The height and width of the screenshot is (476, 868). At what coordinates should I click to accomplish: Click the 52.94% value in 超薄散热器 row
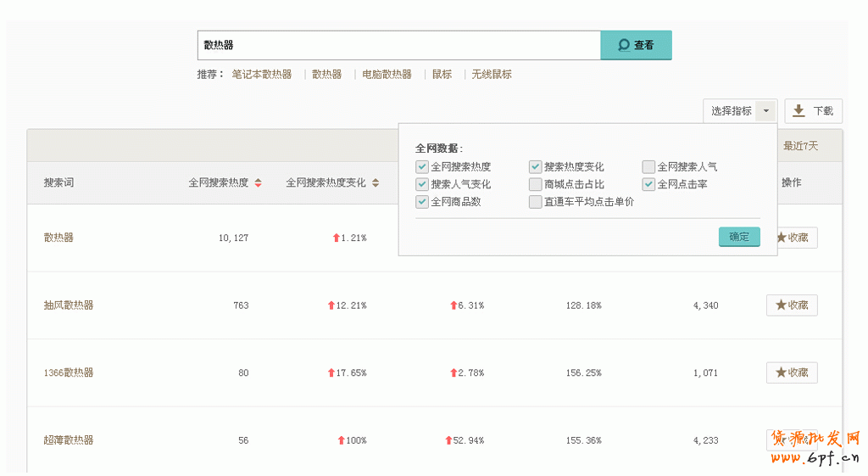click(468, 440)
